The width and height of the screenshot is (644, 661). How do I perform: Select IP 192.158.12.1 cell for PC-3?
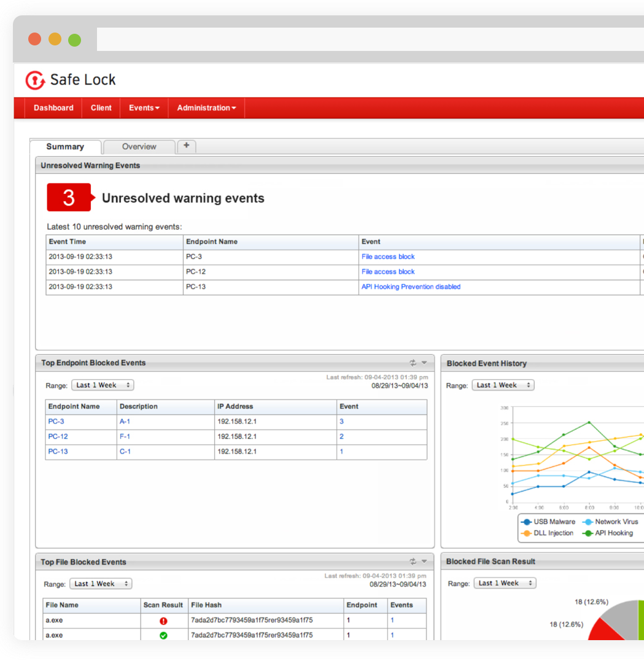tap(276, 422)
